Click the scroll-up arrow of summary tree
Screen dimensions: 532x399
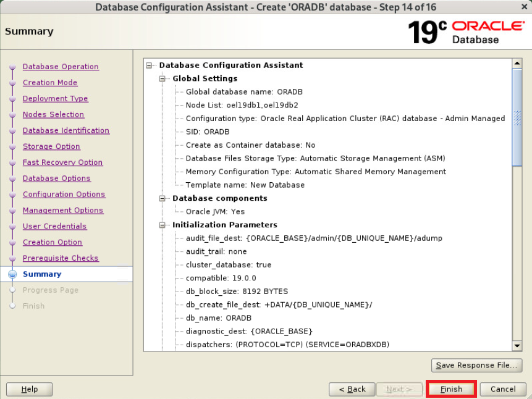point(517,64)
